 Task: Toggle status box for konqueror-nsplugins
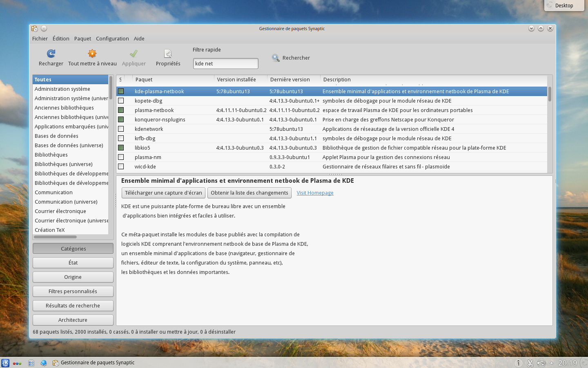(x=121, y=119)
